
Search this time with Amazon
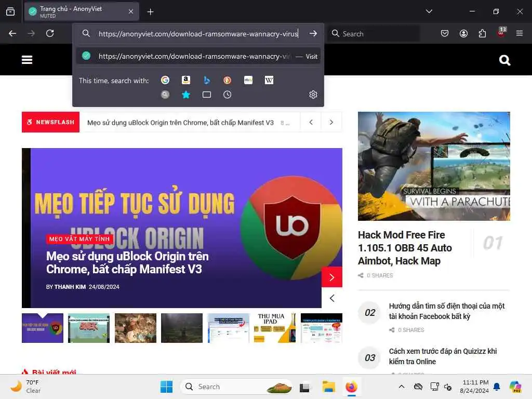[185, 80]
